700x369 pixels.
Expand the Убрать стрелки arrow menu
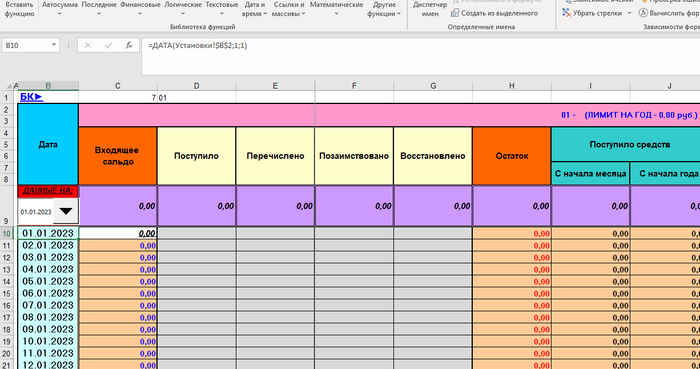click(x=629, y=13)
